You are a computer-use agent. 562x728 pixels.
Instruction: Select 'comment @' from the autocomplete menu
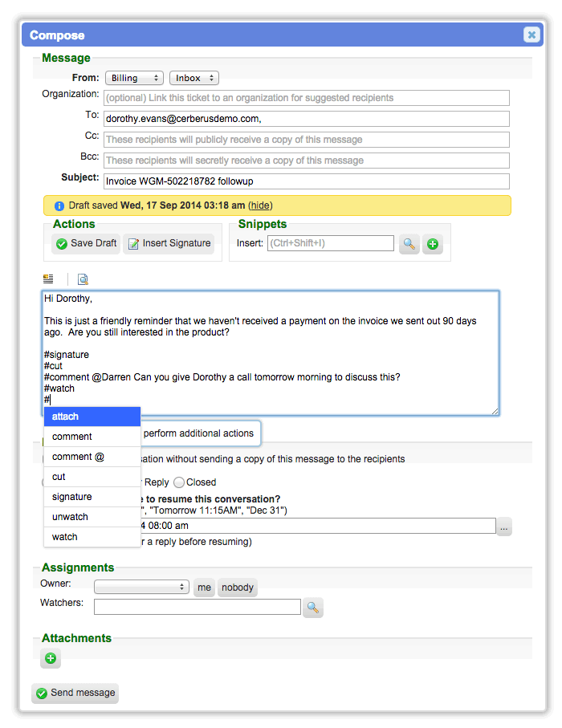click(92, 457)
